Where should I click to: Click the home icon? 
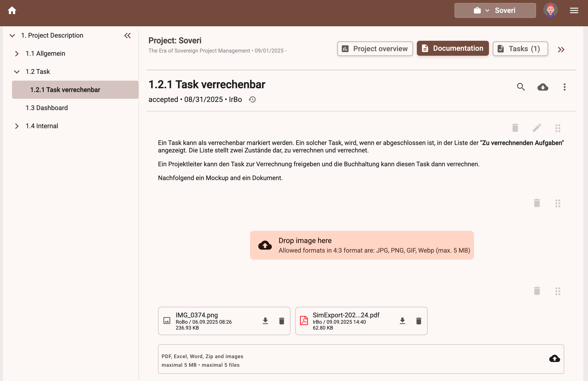[12, 10]
